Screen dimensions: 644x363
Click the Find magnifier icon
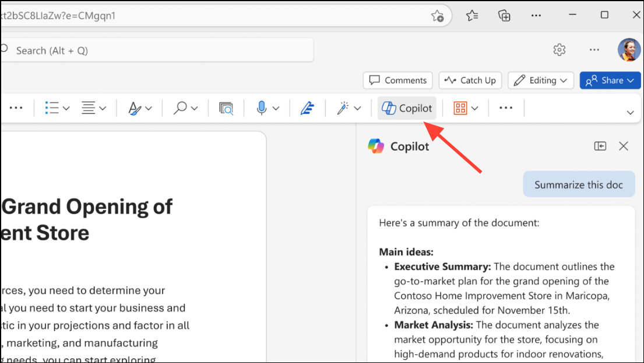[180, 108]
